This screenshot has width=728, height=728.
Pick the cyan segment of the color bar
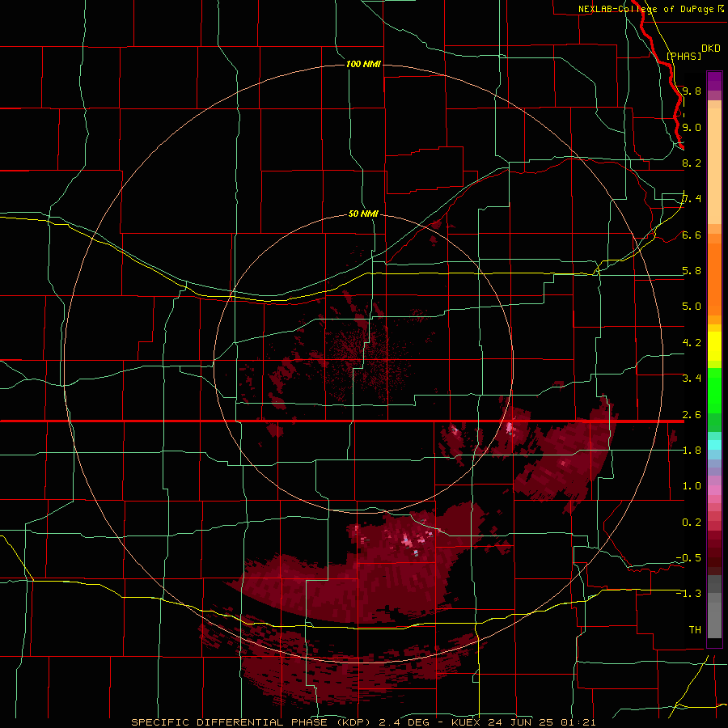tap(714, 445)
